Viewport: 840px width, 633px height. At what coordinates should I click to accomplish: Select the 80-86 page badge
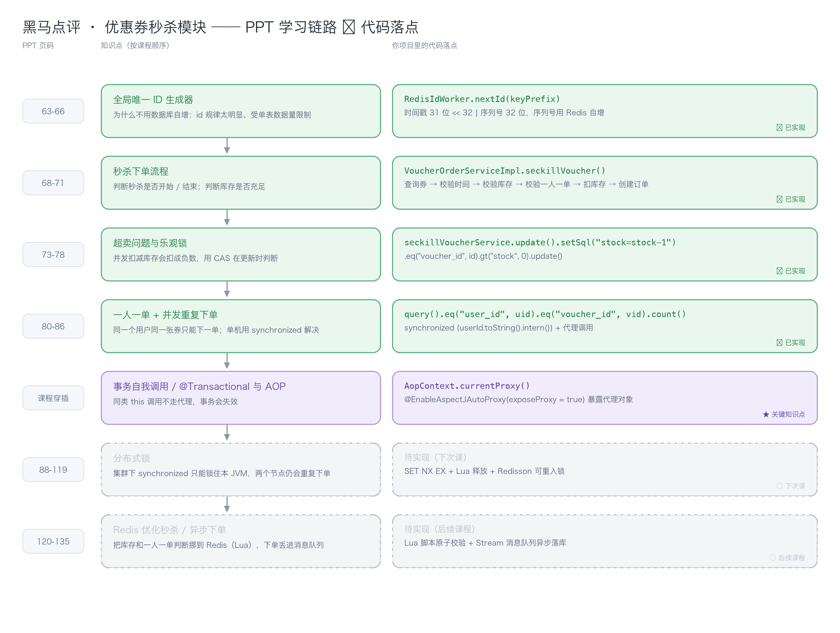(53, 326)
